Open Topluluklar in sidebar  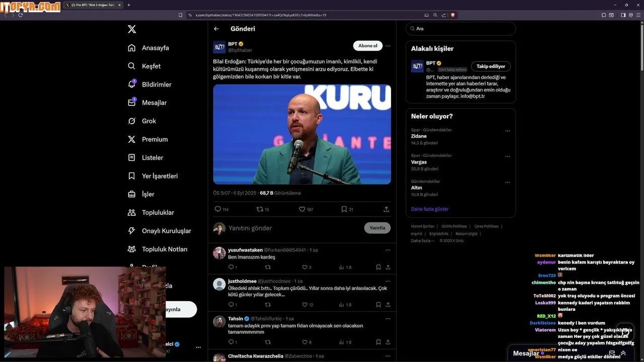(x=151, y=213)
